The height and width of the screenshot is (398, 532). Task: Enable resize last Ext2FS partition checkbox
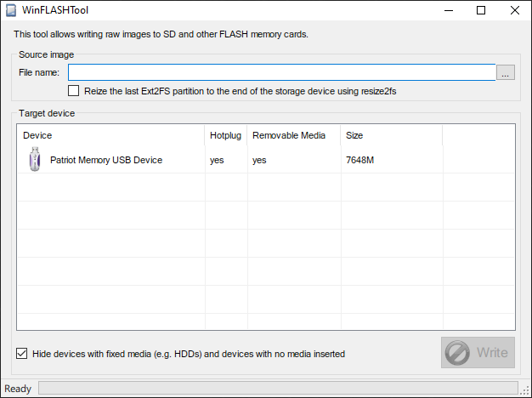click(73, 91)
